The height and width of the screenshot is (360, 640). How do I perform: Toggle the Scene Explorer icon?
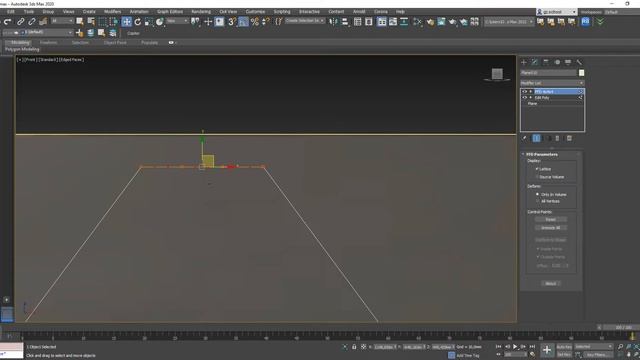pyautogui.click(x=358, y=22)
